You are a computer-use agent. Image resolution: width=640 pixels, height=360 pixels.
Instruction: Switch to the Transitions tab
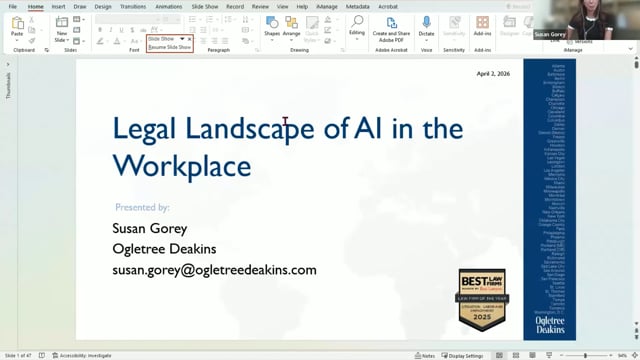(x=133, y=7)
